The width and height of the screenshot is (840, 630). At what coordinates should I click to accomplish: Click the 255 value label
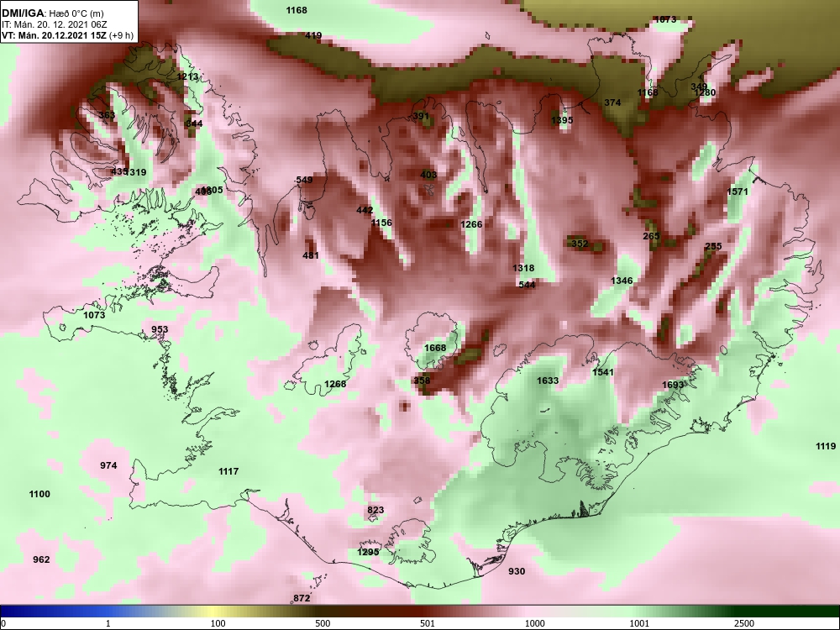coord(713,246)
